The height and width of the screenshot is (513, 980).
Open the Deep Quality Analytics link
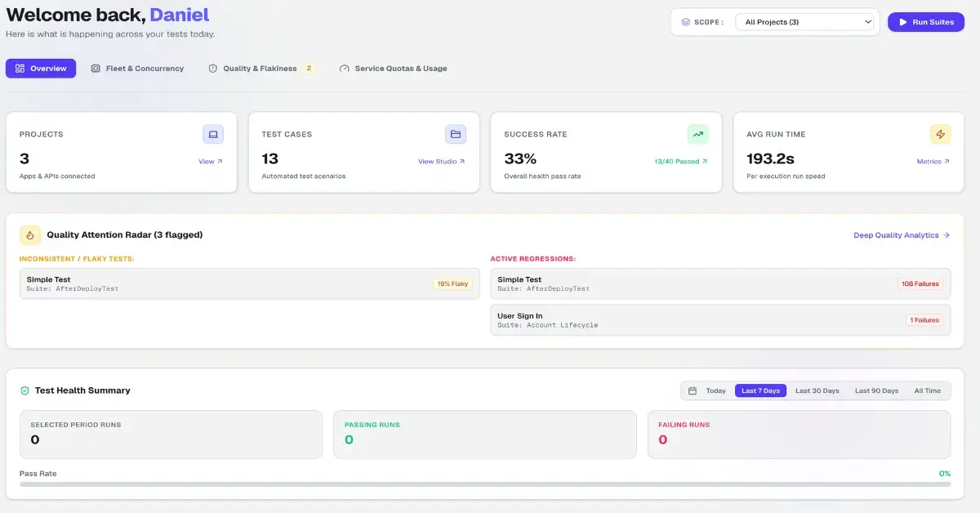click(902, 235)
